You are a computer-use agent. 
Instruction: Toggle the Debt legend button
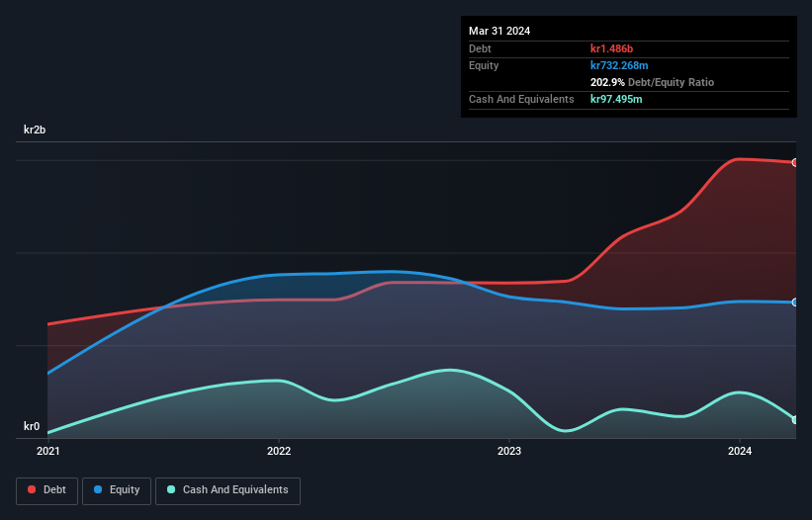(x=47, y=490)
